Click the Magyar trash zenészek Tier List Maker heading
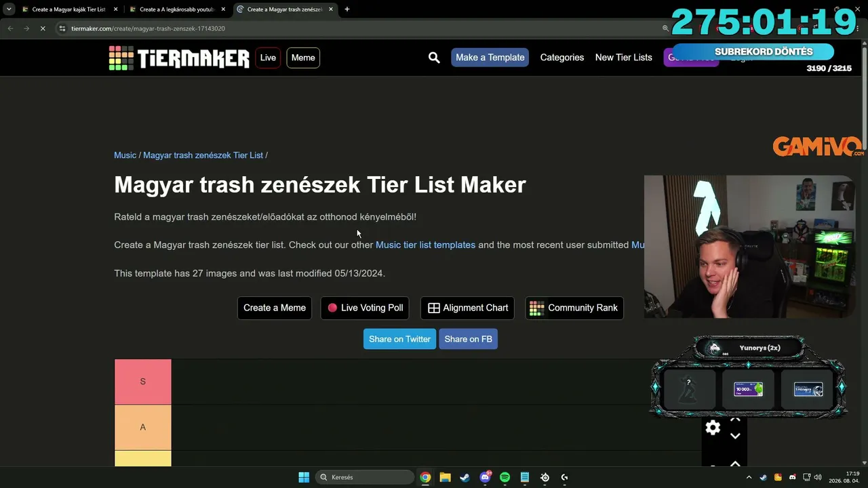 coord(320,185)
